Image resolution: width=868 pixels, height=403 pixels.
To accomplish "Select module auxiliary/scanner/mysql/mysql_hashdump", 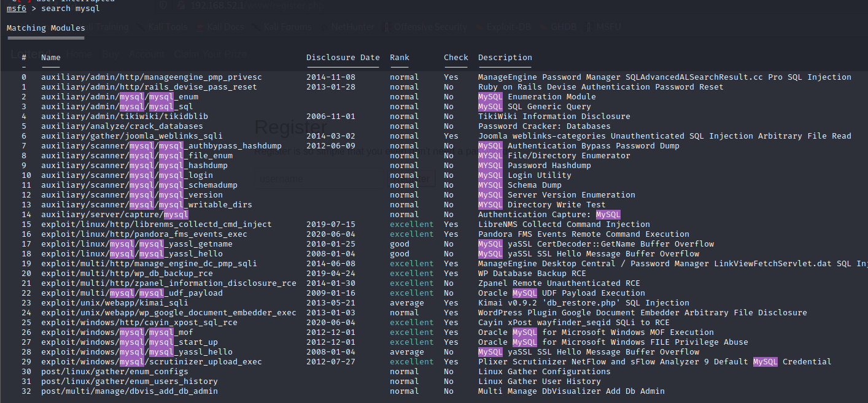I will pos(134,166).
